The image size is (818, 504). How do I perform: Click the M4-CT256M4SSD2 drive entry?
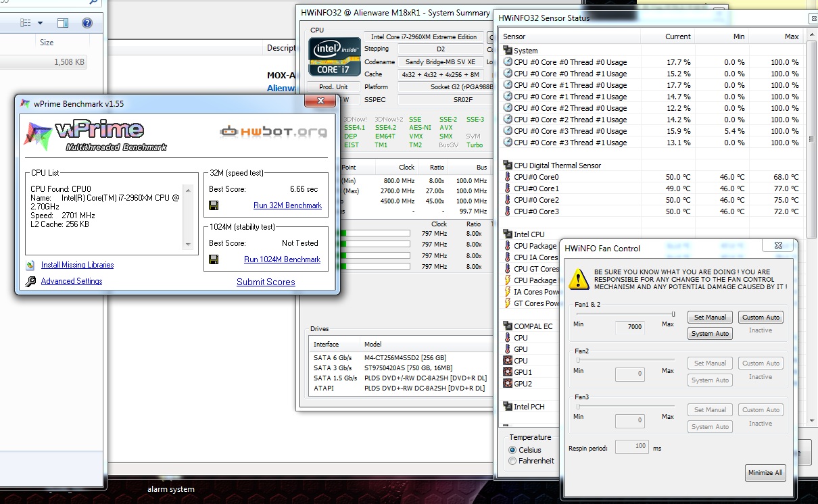coord(406,358)
